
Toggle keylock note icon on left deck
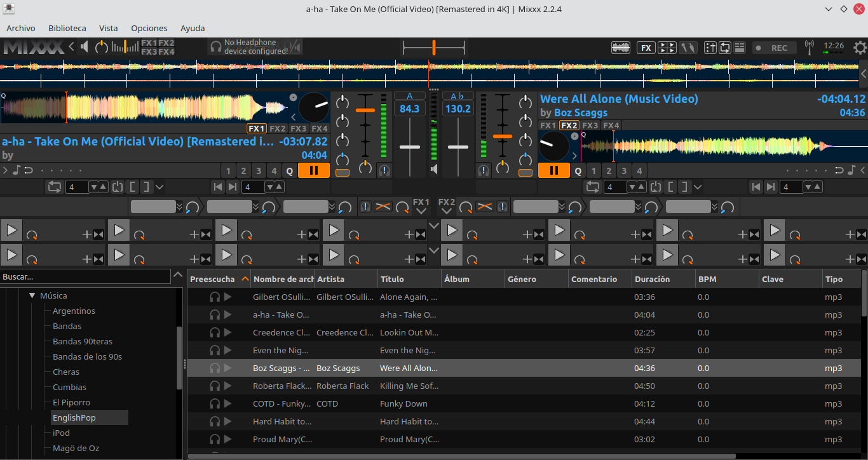pyautogui.click(x=17, y=170)
